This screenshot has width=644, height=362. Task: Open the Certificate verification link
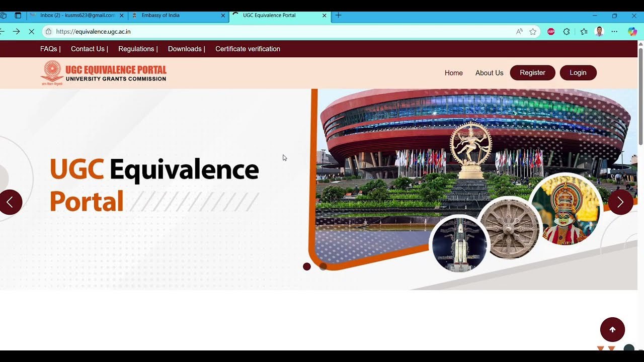tap(248, 49)
